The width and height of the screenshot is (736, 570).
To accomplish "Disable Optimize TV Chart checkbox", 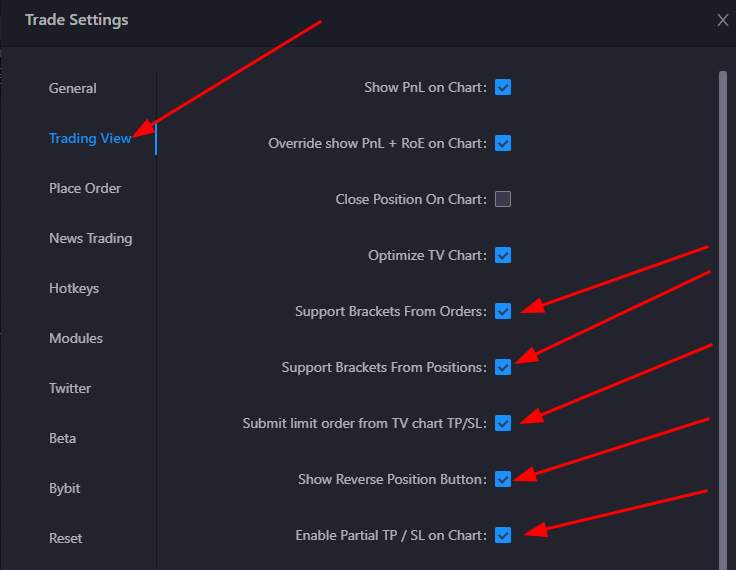I will click(x=503, y=255).
